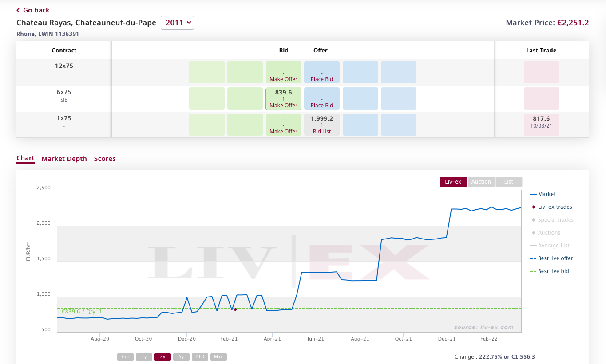This screenshot has height=364, width=606.
Task: Toggle Average List in the legend
Action: pos(550,246)
